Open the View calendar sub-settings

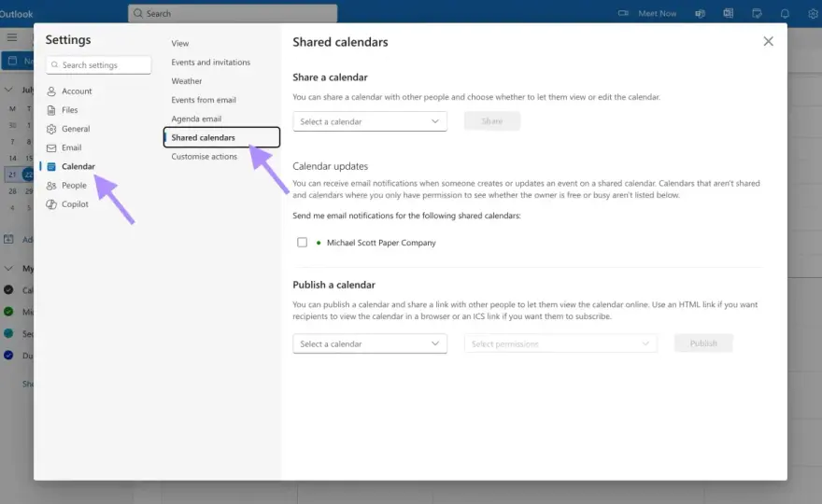coord(179,44)
